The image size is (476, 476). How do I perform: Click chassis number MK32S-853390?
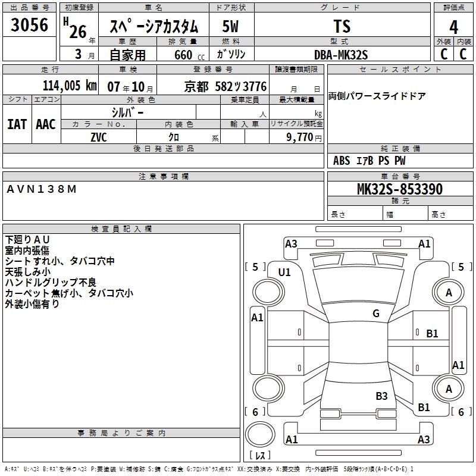400,189
